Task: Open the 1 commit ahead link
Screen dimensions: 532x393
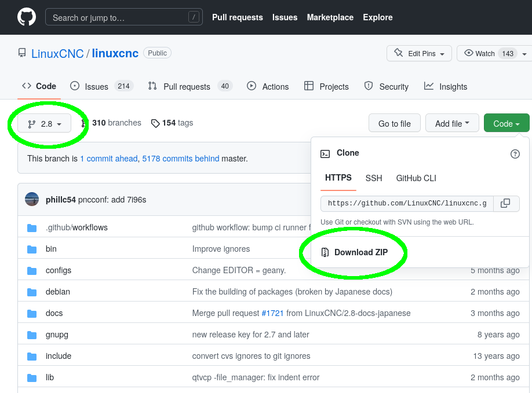Action: pyautogui.click(x=109, y=159)
